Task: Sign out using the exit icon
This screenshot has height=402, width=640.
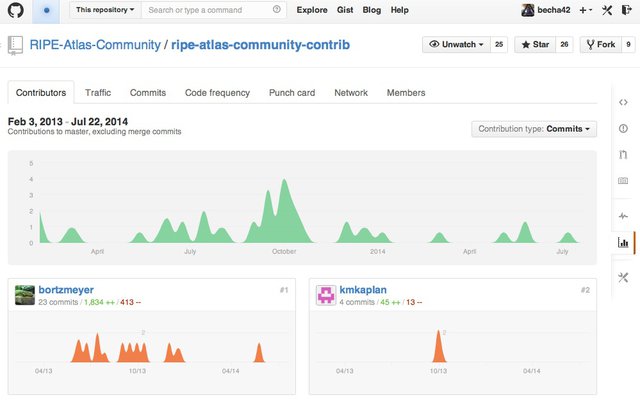Action: coord(626,10)
